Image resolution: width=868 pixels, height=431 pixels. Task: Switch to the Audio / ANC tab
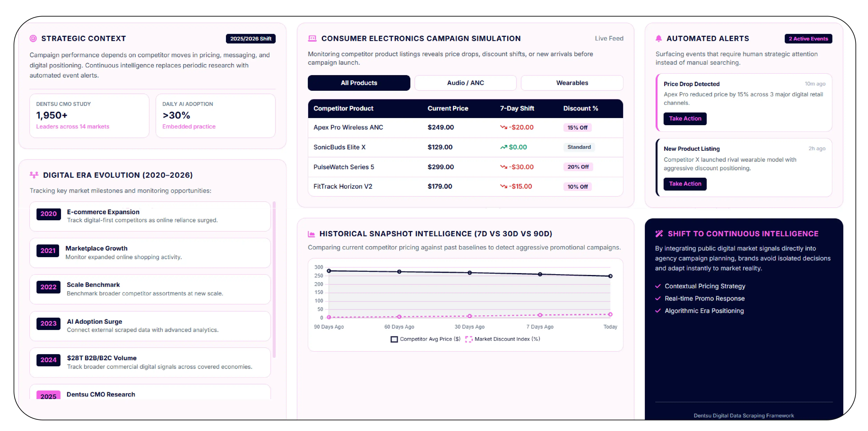click(x=465, y=83)
